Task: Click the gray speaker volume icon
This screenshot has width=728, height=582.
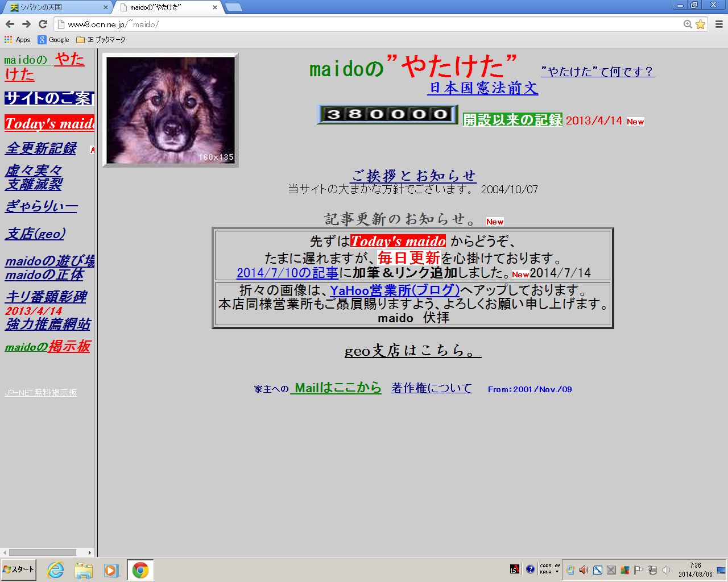Action: point(666,570)
